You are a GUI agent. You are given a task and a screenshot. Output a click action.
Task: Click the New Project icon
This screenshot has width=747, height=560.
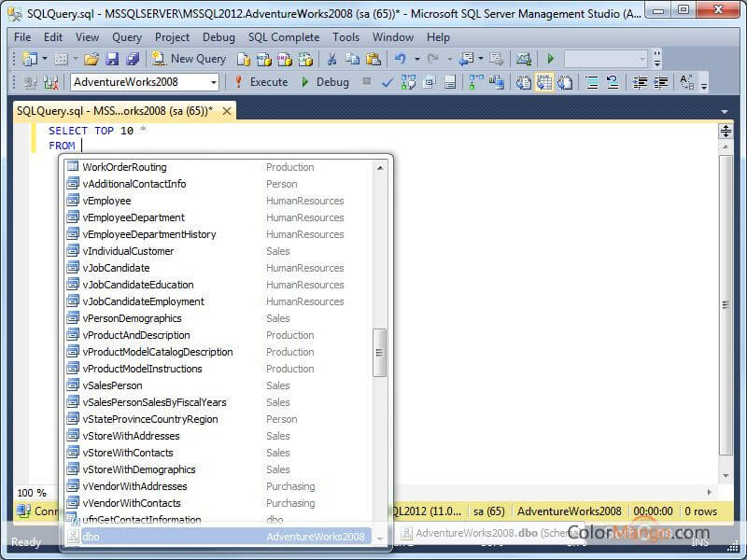pyautogui.click(x=30, y=59)
